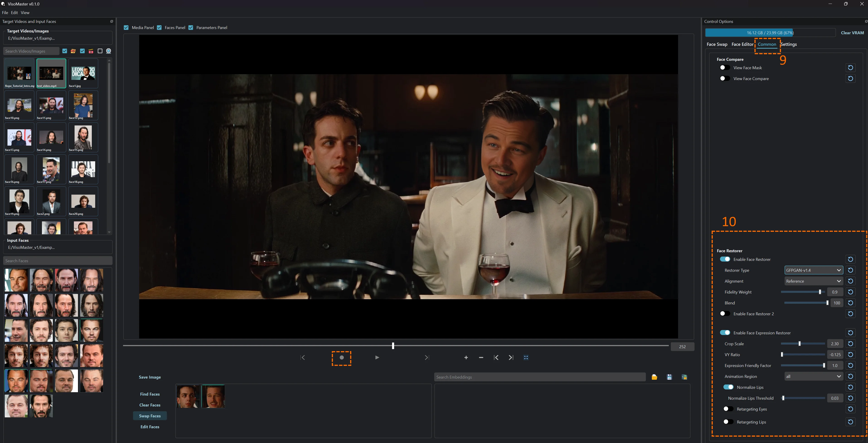
Task: Open embeddings with the folder icon
Action: (x=654, y=377)
